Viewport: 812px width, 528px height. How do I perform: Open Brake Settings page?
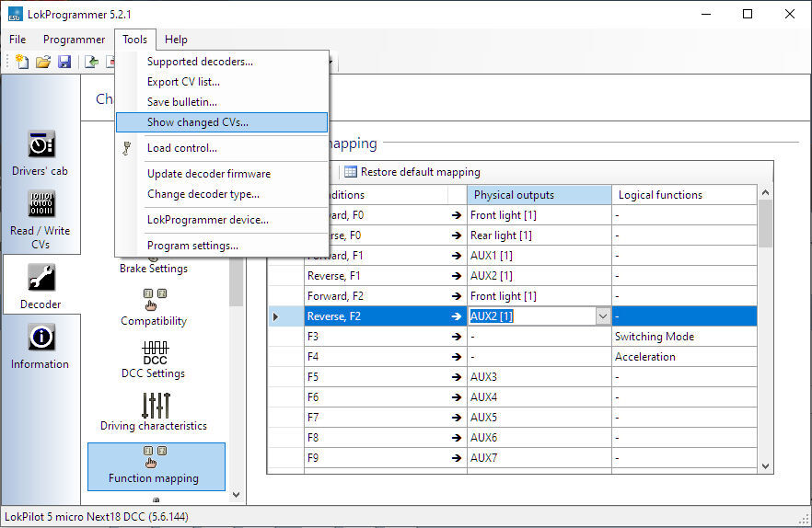[x=154, y=269]
